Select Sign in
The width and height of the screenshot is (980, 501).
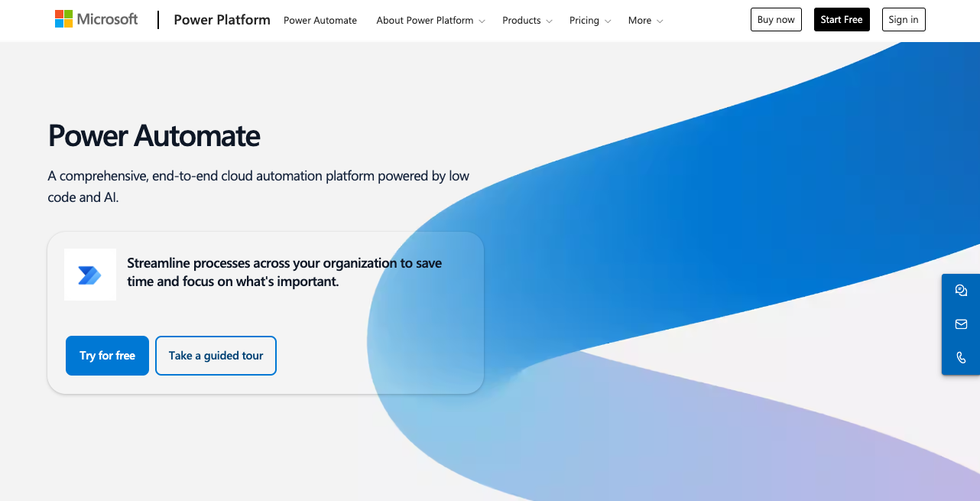904,19
